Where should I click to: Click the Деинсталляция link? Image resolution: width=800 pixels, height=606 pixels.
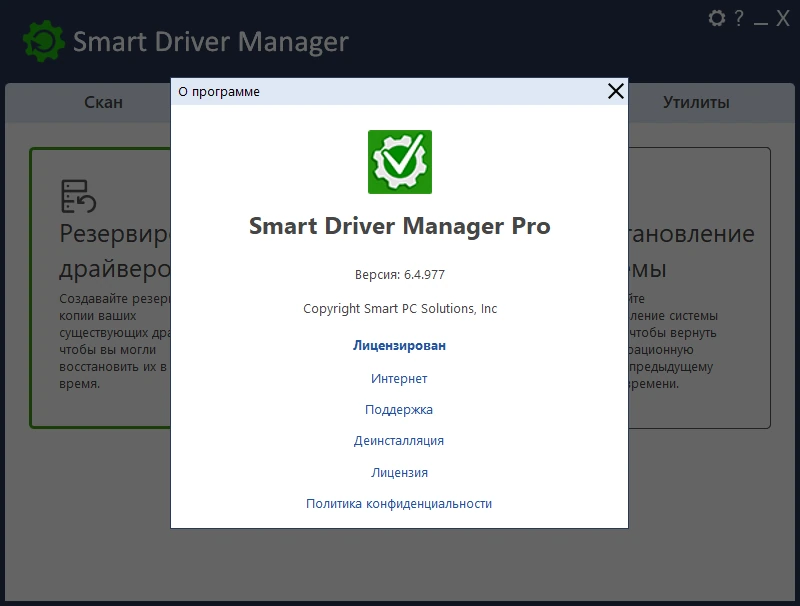click(x=399, y=441)
